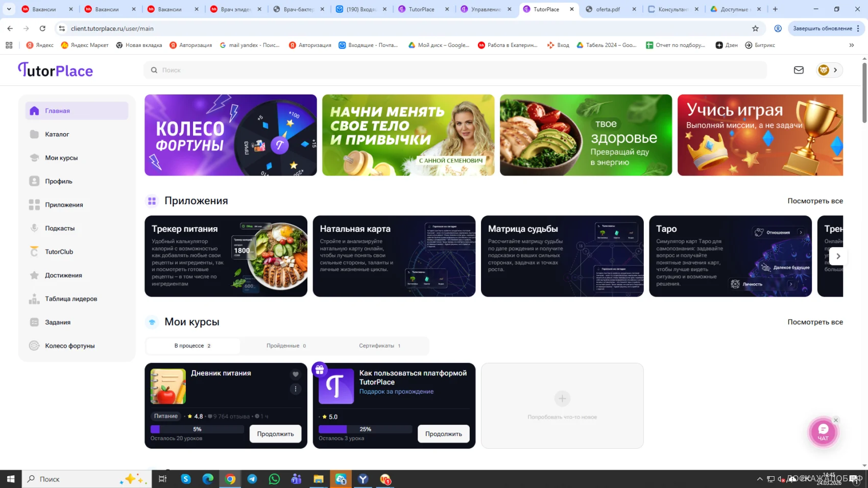Dismiss the chat widget with the X
This screenshot has width=868, height=488.
(836, 420)
